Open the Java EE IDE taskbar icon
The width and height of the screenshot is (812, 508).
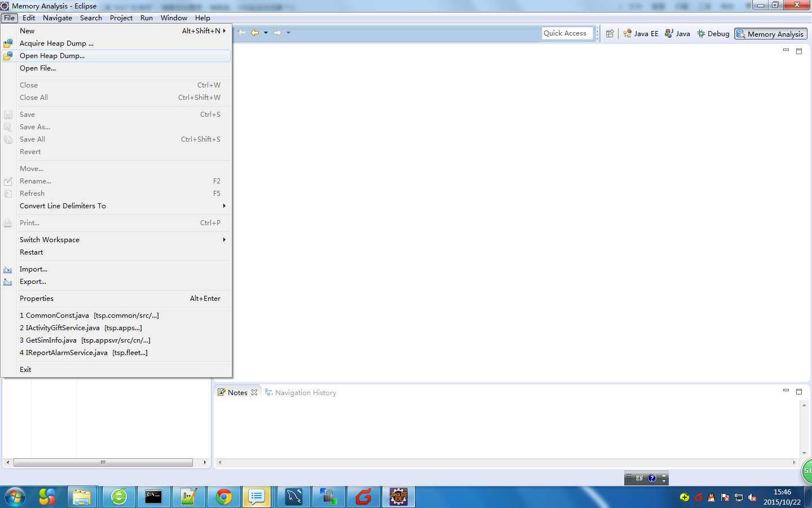pos(399,497)
